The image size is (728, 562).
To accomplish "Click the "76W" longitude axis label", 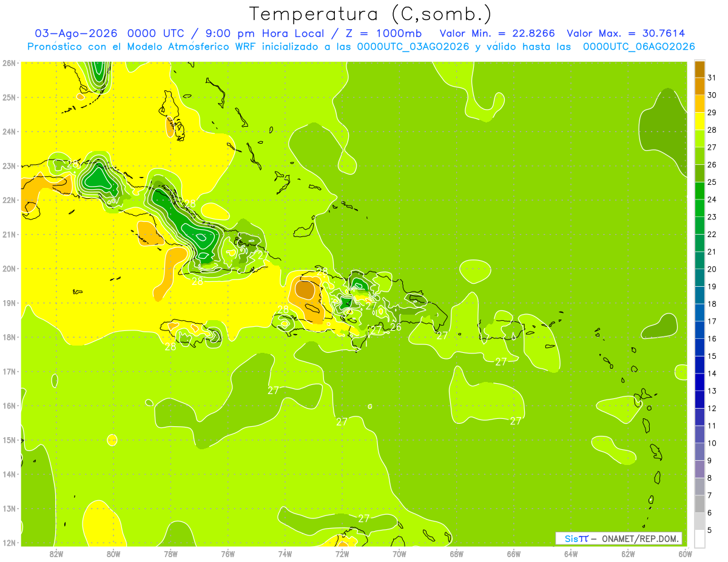I will click(227, 554).
